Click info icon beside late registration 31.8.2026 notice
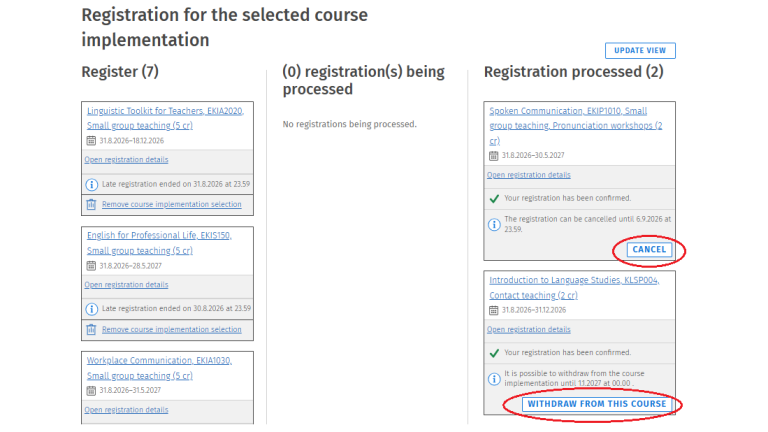Image resolution: width=768 pixels, height=432 pixels. (92, 185)
